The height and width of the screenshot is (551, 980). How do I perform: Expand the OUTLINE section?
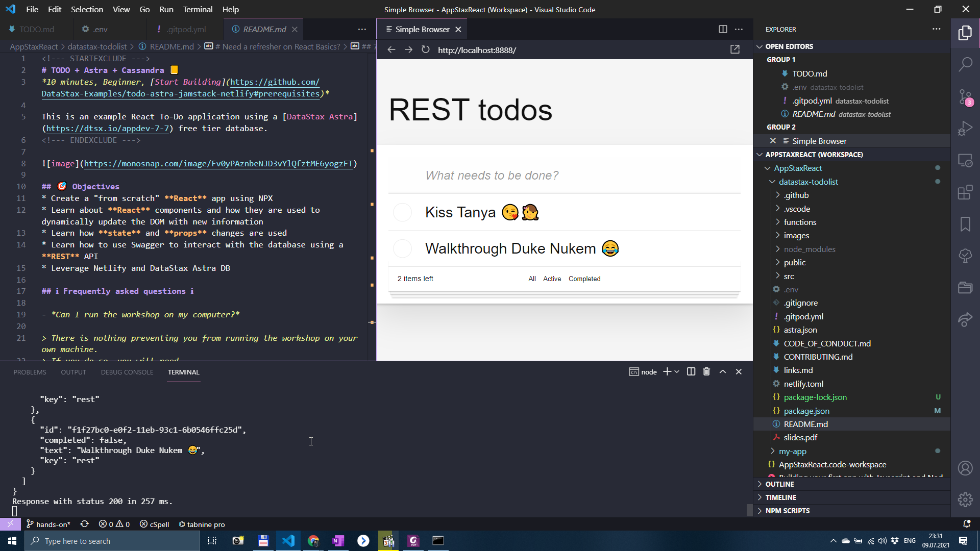click(x=779, y=484)
